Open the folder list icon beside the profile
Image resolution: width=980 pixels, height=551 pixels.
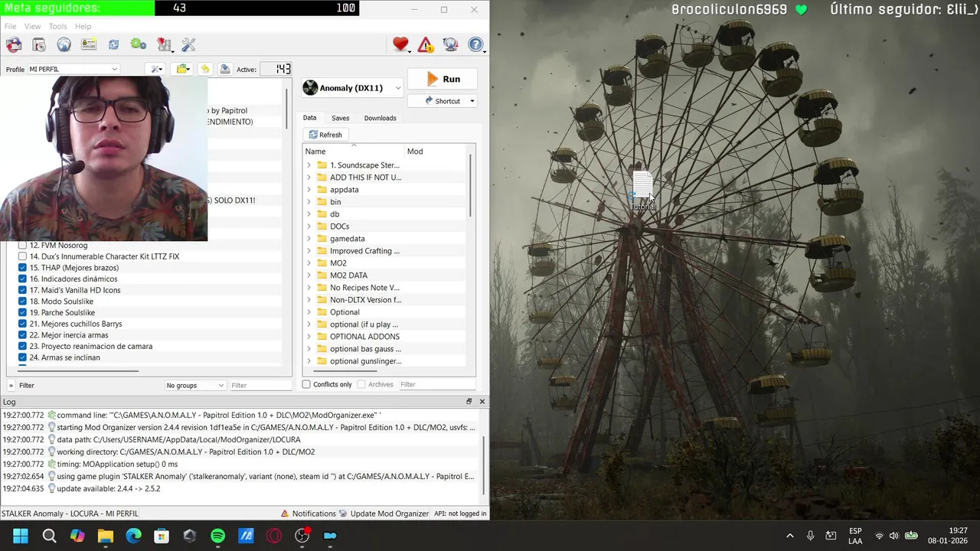coord(183,69)
